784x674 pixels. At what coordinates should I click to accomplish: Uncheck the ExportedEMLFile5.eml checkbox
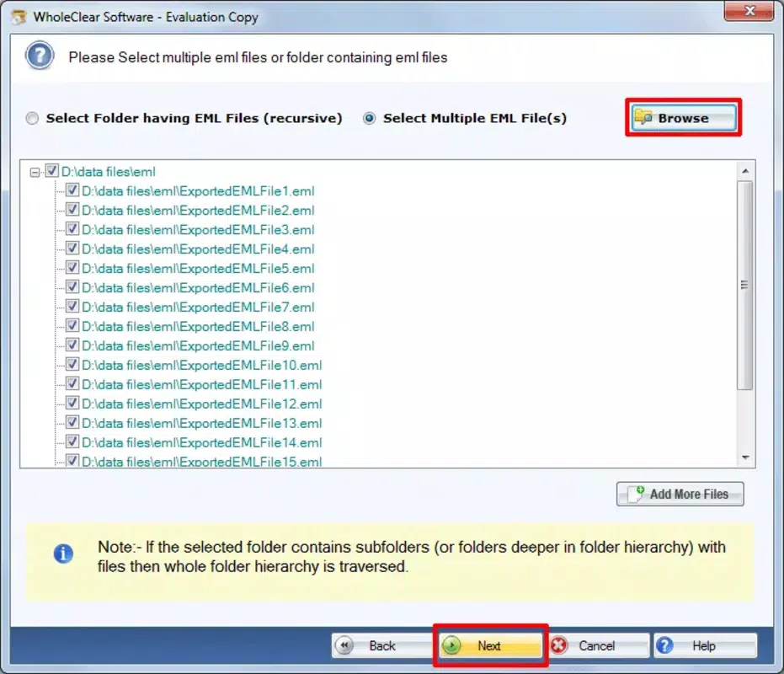[72, 267]
